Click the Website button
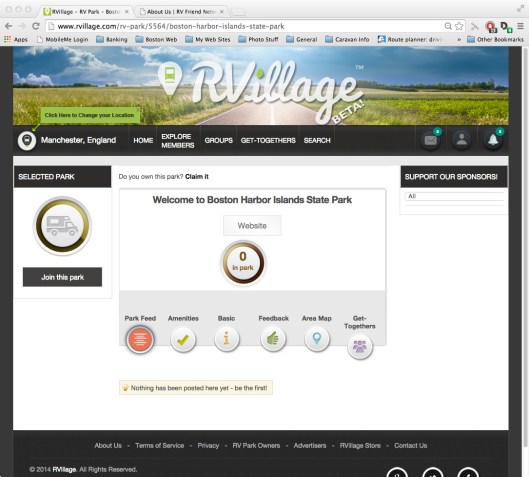 point(252,226)
